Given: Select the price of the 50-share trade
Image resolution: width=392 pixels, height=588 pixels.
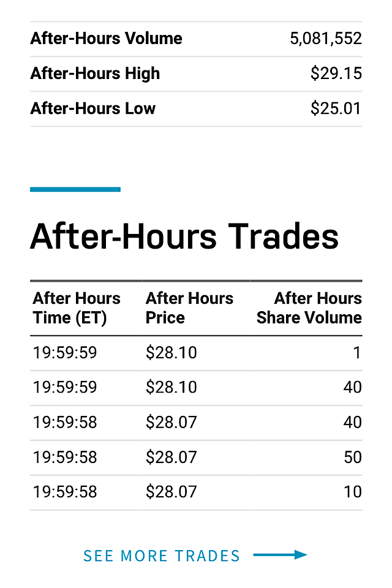Looking at the screenshot, I should [171, 457].
